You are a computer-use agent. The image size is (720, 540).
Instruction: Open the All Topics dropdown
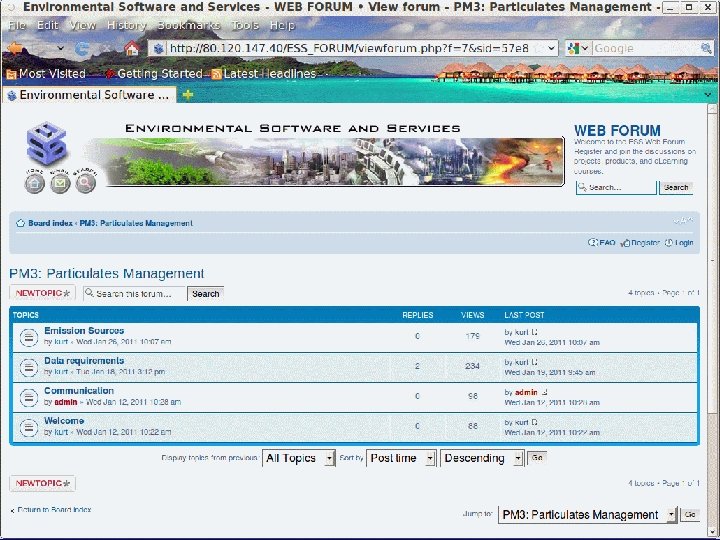pos(298,458)
